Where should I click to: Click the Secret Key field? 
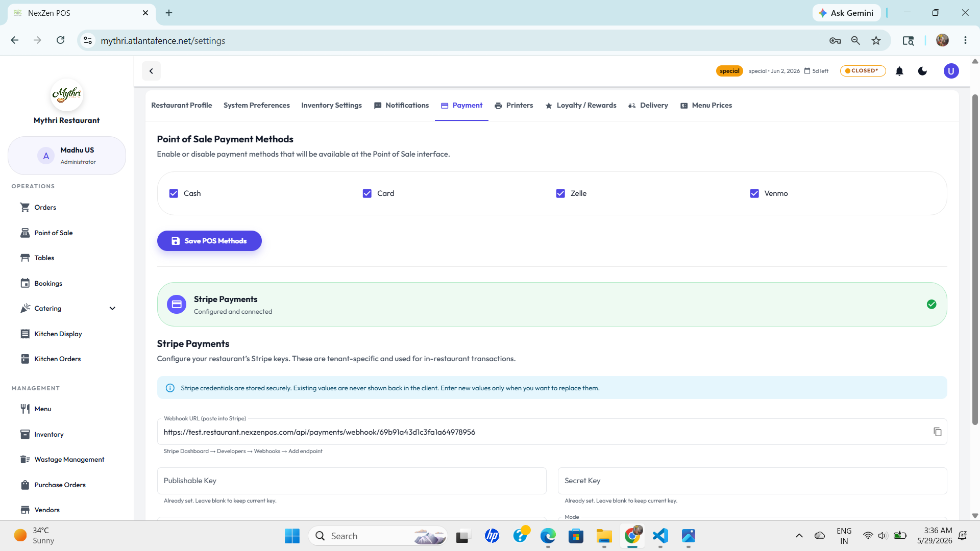752,481
